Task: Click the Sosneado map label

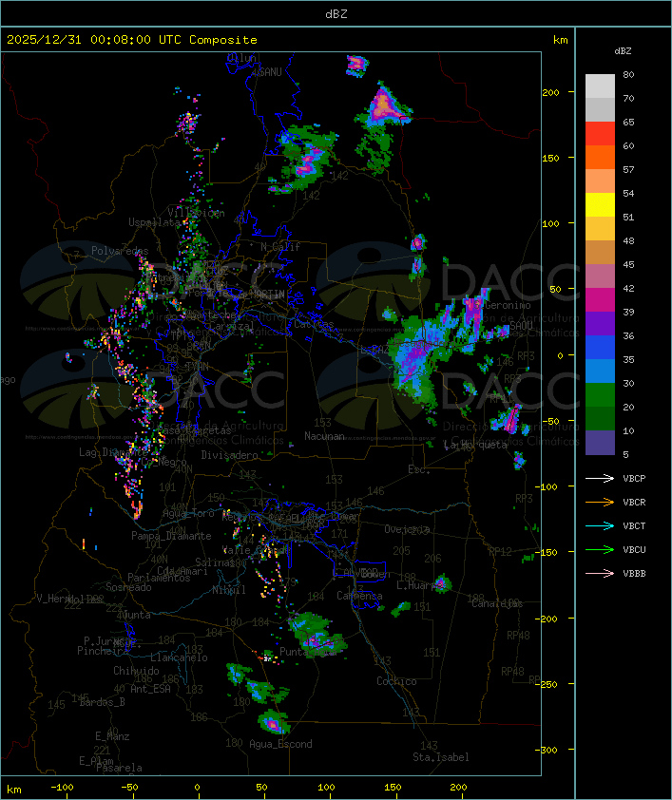Action: tap(128, 587)
